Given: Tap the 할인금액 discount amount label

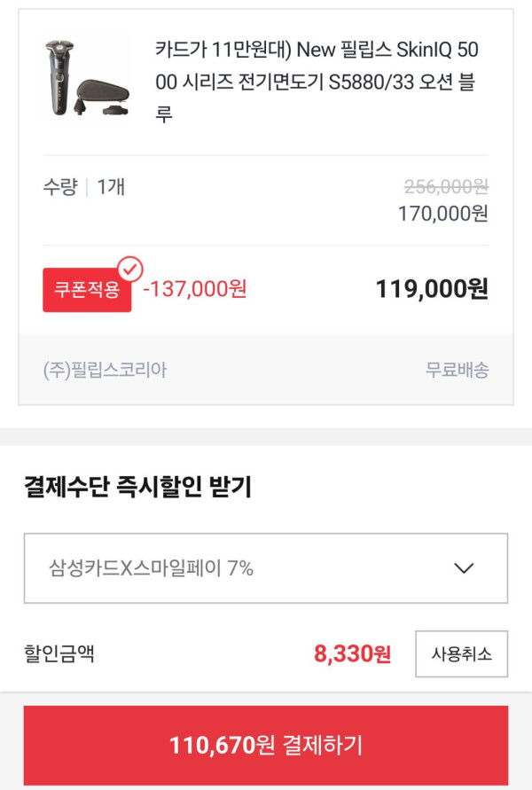Looking at the screenshot, I should tap(59, 654).
